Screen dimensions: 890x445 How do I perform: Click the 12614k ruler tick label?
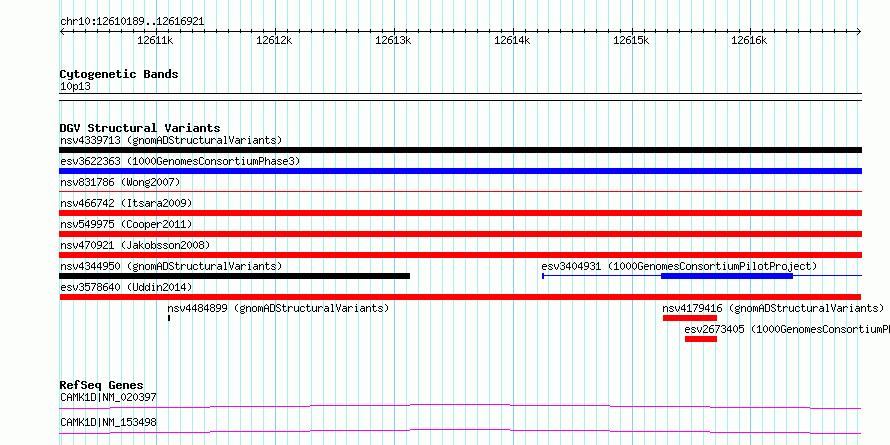point(513,40)
